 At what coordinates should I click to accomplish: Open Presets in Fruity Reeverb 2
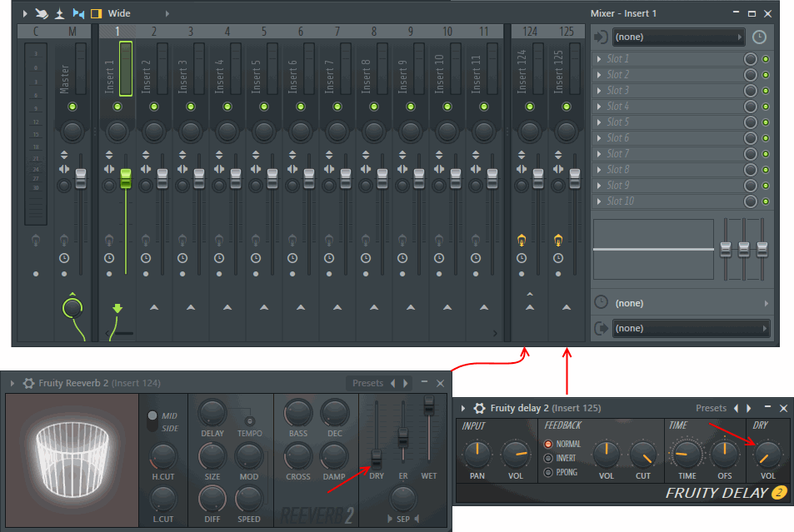click(x=367, y=383)
